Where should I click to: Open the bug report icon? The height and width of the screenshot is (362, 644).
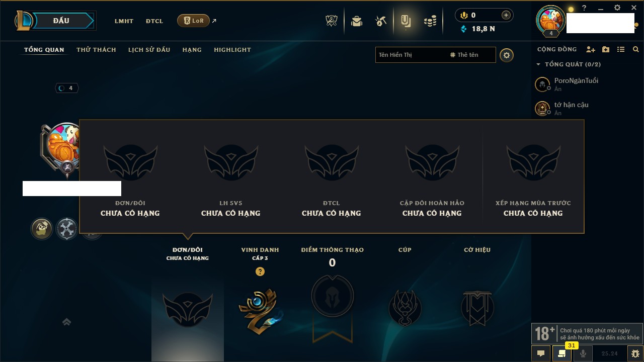click(x=635, y=353)
